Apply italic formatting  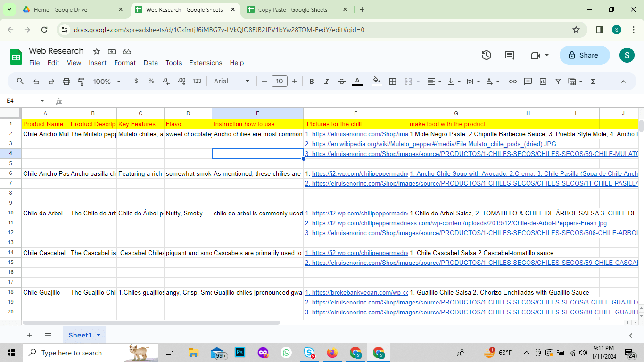(327, 82)
